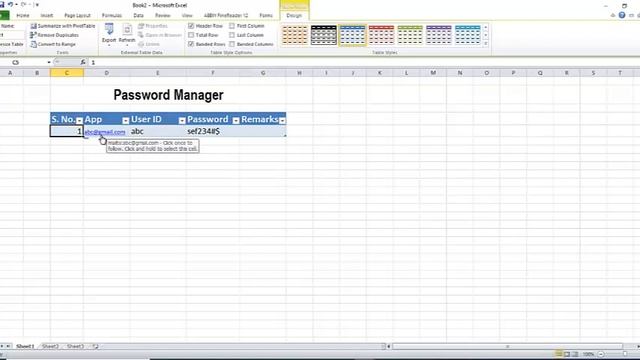This screenshot has width=640, height=360.
Task: Open Excel Help question mark icon
Action: (x=622, y=15)
